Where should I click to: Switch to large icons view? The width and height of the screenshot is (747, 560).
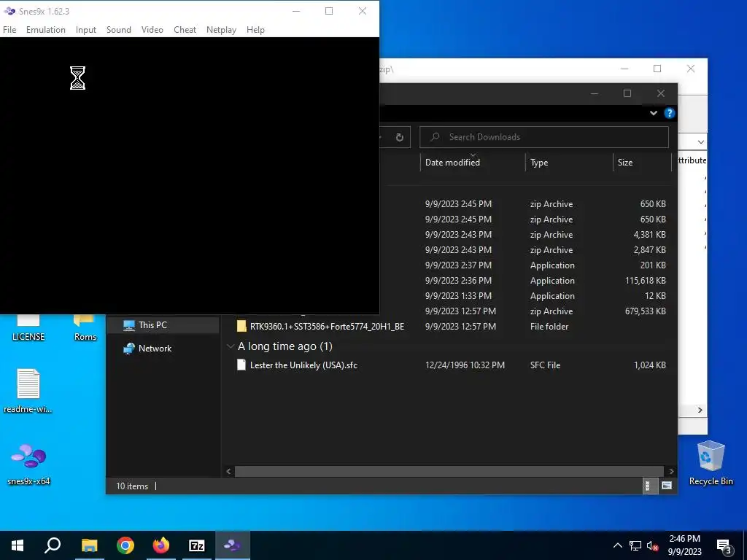[x=667, y=486]
